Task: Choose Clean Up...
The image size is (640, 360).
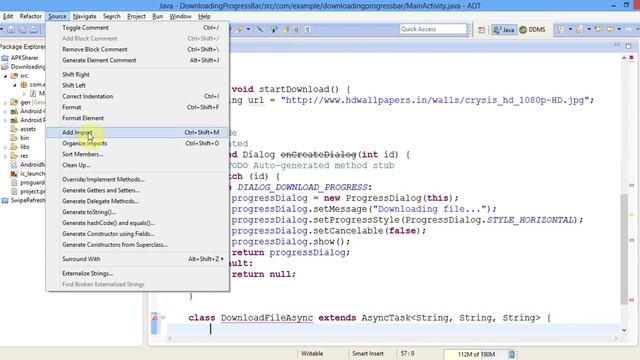Action: [138, 165]
